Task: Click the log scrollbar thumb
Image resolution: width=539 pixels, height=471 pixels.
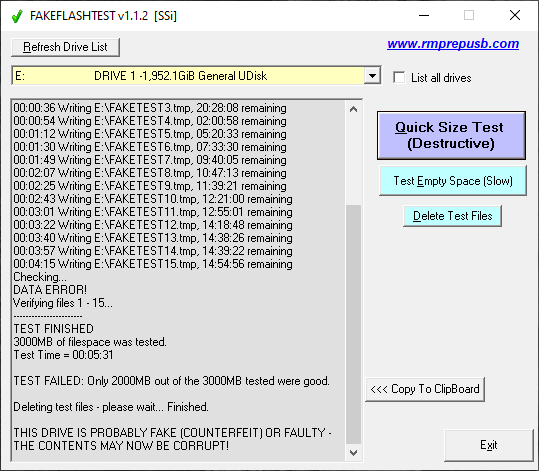Action: click(353, 324)
